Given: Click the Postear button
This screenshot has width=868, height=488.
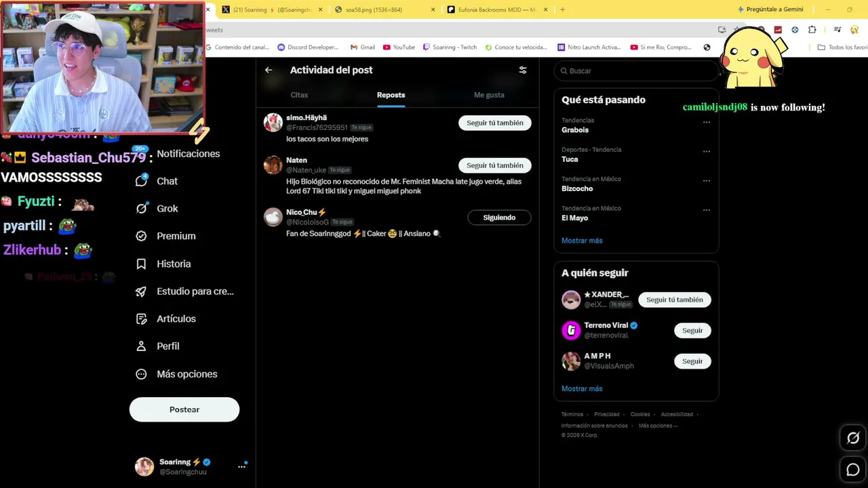Looking at the screenshot, I should click(184, 409).
